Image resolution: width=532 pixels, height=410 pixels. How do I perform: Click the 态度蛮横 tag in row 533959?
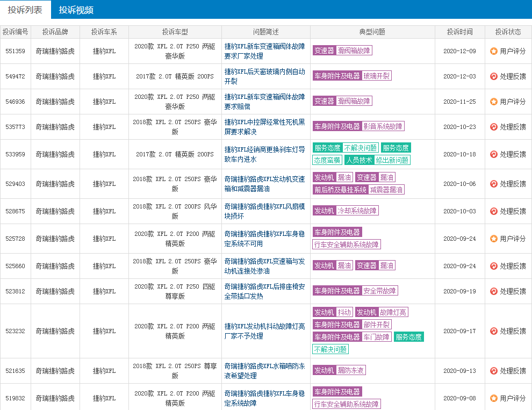[x=327, y=160]
